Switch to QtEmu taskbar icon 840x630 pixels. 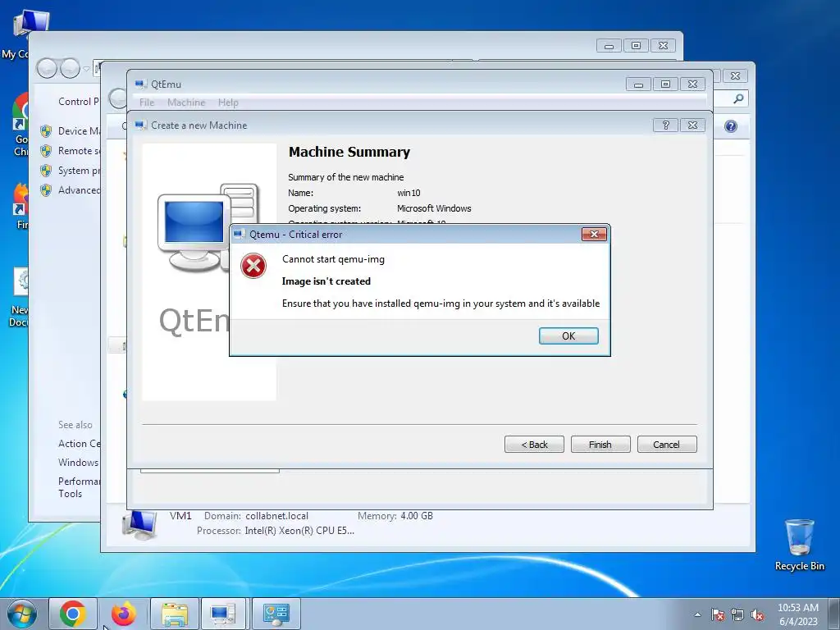[x=223, y=614]
